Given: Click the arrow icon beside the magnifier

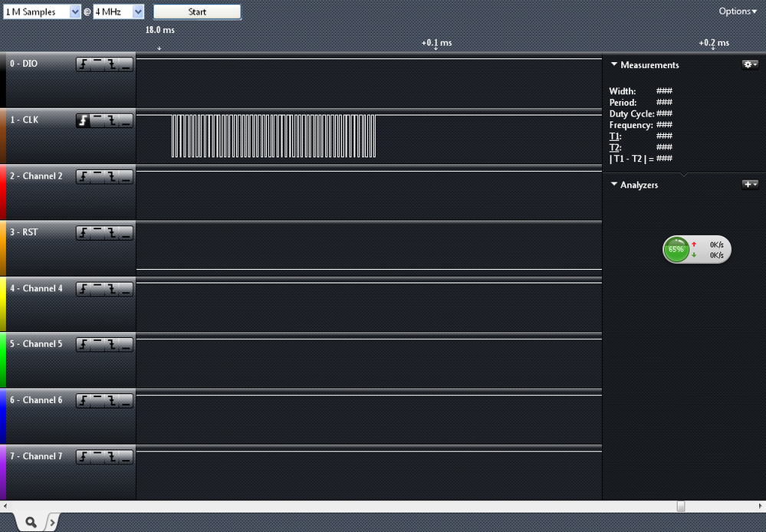Looking at the screenshot, I should [51, 521].
